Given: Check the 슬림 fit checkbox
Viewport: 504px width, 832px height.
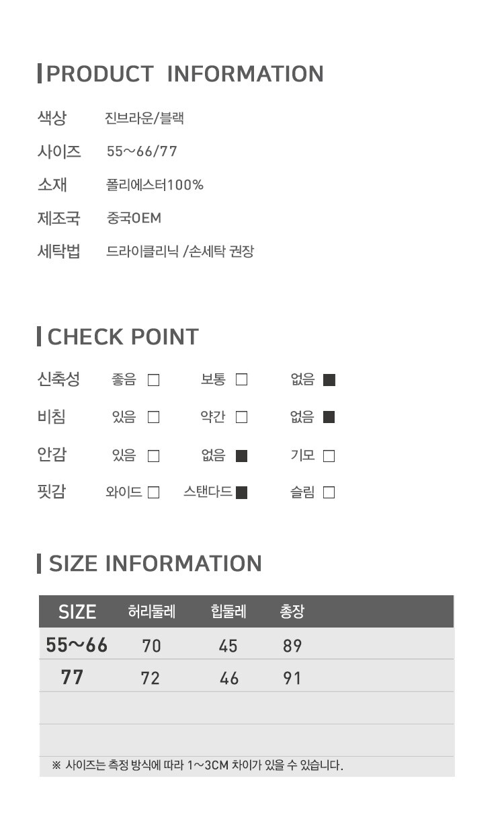Looking at the screenshot, I should [329, 492].
